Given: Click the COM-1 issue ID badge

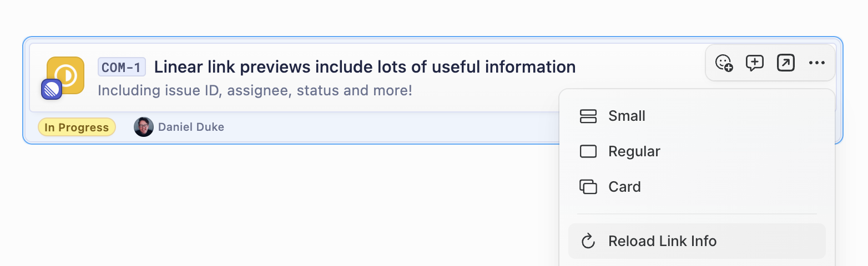Looking at the screenshot, I should pyautogui.click(x=122, y=67).
